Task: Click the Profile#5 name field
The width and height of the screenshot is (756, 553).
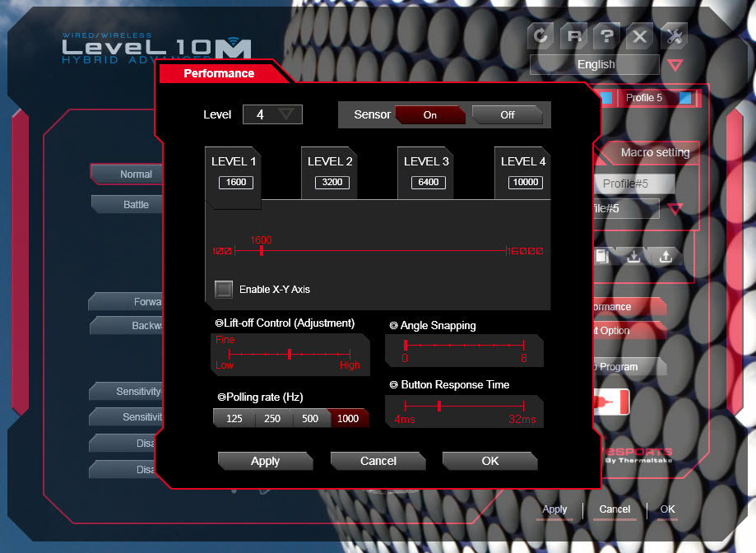Action: pos(633,184)
